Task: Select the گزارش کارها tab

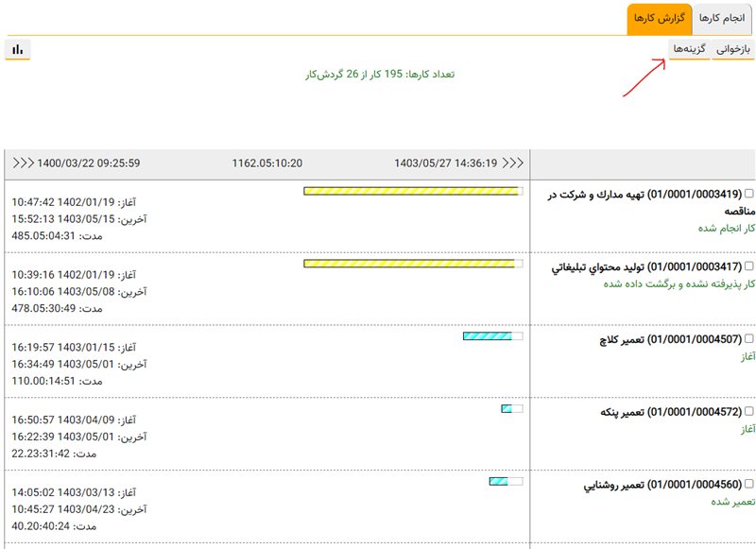Action: click(659, 19)
